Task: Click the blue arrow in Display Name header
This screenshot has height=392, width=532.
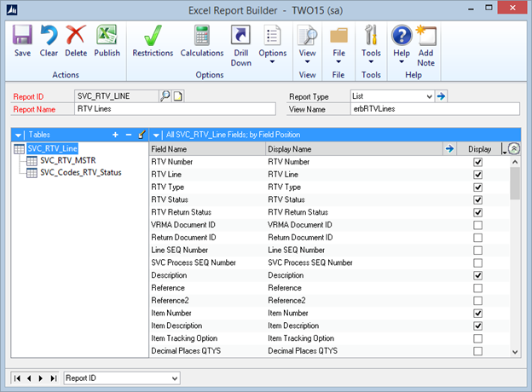Action: pos(449,149)
